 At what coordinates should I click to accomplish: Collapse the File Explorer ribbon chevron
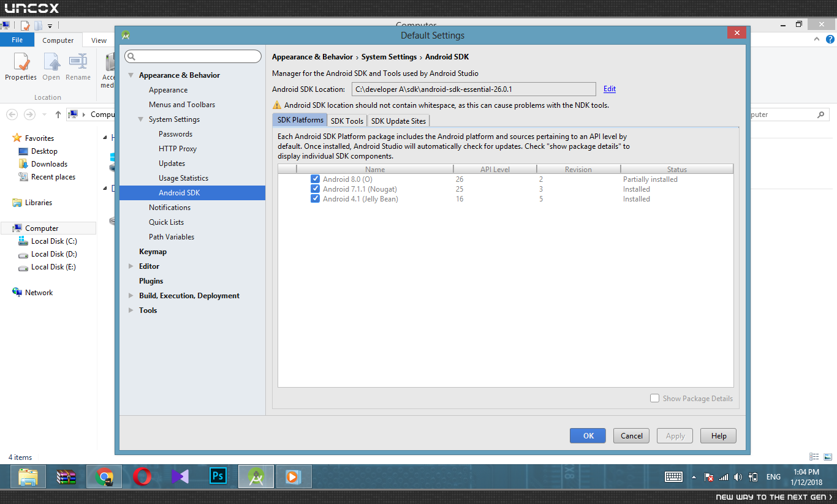[816, 40]
